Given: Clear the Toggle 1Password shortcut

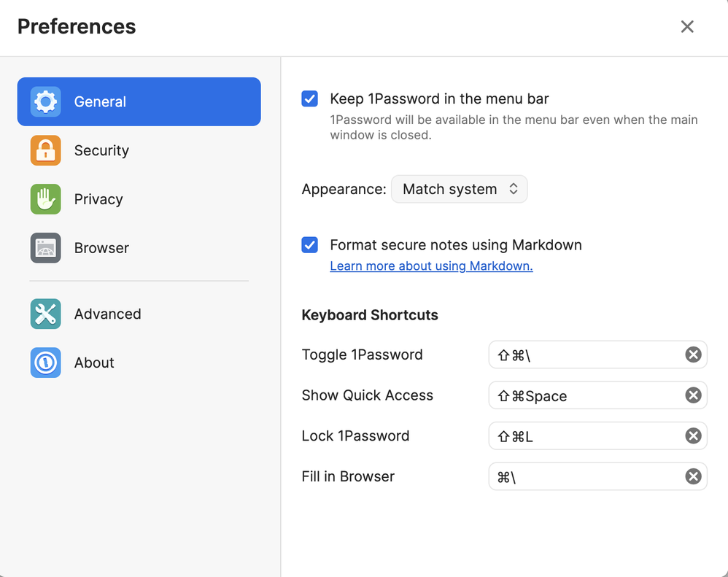Looking at the screenshot, I should pyautogui.click(x=693, y=355).
